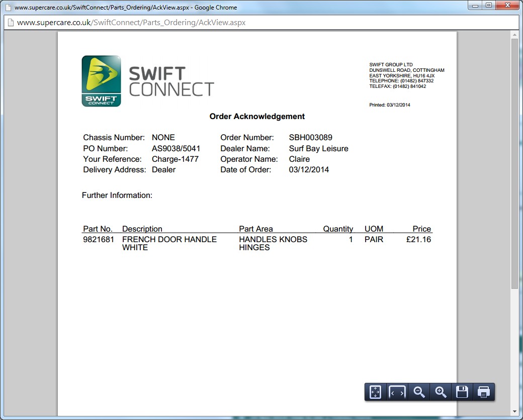Maximize the Chrome window
Viewport: 523px width, 420px height.
(489, 6)
